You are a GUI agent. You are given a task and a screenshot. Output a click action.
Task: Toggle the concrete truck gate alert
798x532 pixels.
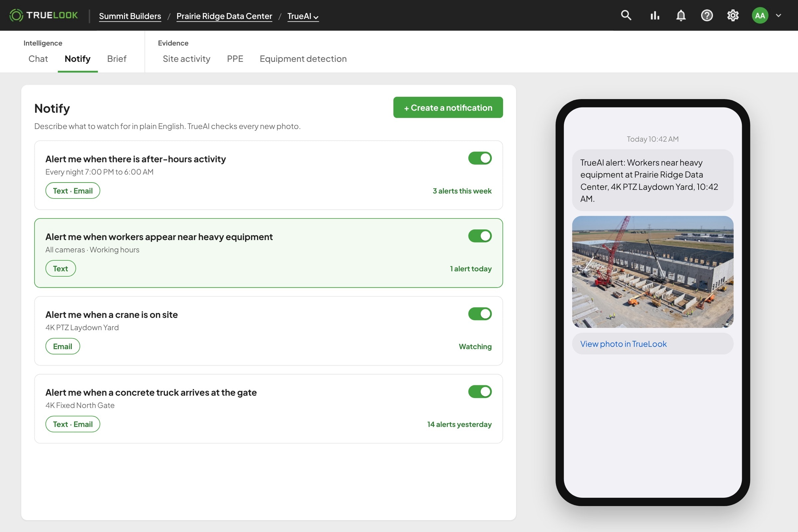point(480,392)
